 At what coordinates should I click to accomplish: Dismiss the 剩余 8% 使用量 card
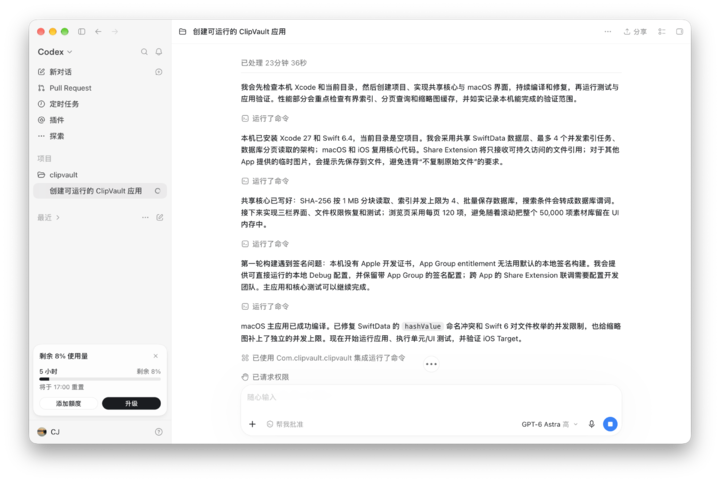pyautogui.click(x=156, y=356)
